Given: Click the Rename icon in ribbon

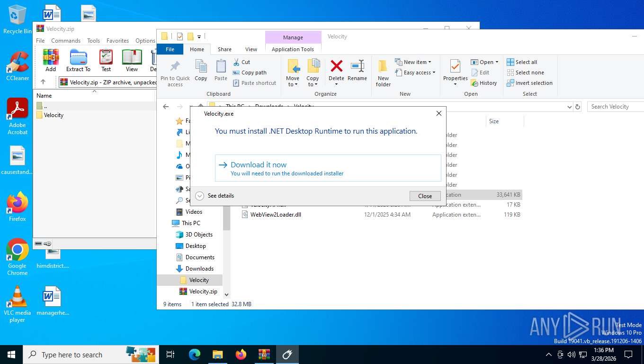Looking at the screenshot, I should click(357, 70).
